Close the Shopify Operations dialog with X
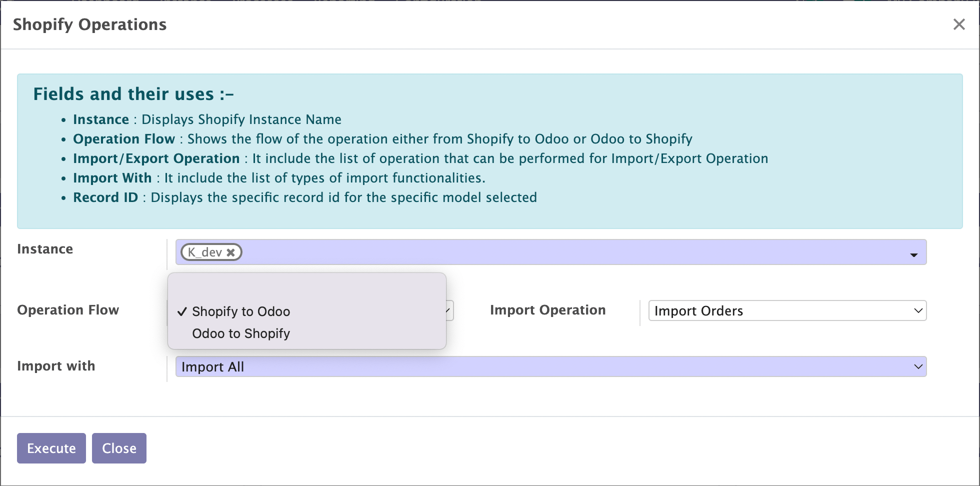The height and width of the screenshot is (486, 980). pos(958,24)
